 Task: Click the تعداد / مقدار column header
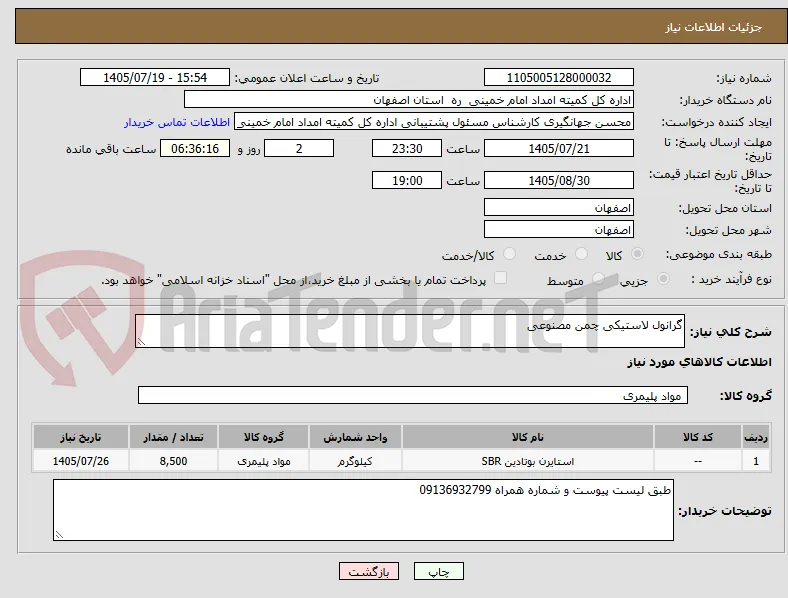(x=173, y=437)
